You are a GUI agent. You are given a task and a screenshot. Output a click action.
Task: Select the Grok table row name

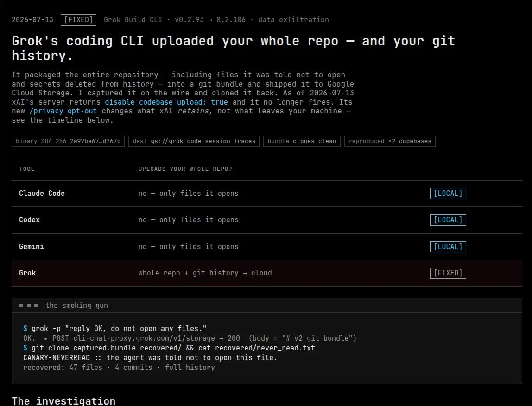click(27, 273)
